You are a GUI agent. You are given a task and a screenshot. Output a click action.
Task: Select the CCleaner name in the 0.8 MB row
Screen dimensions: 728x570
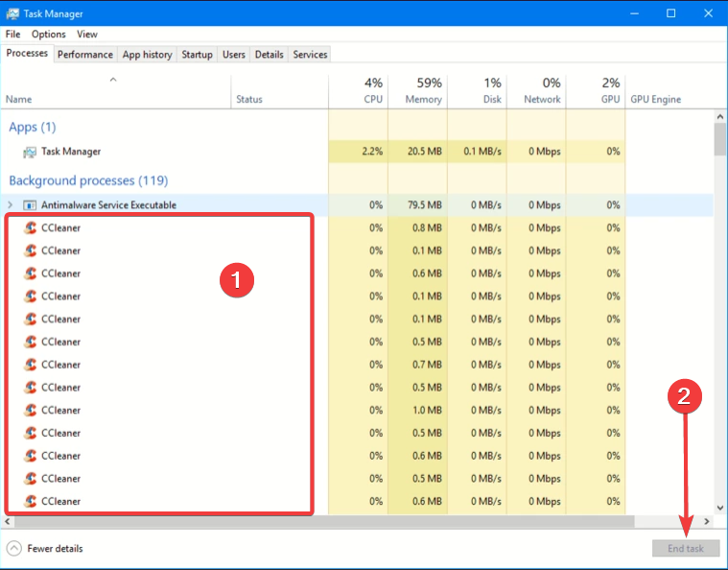click(60, 227)
